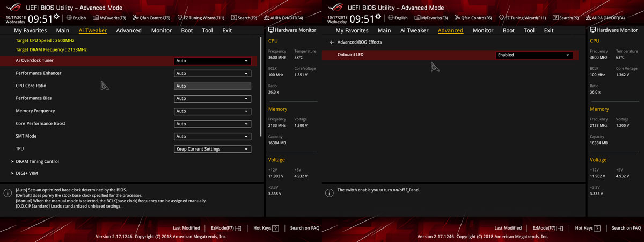Toggle AURA ON/OFF(F4) on the ROG Effects screen
The height and width of the screenshot is (242, 644).
[605, 18]
